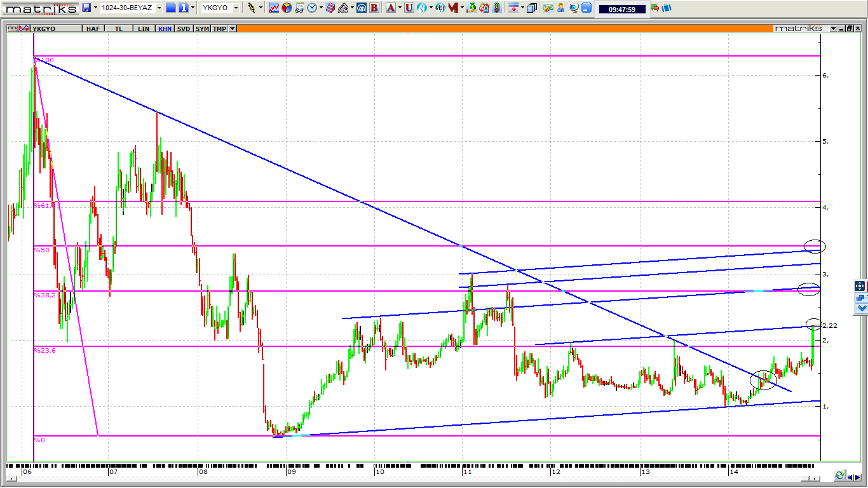Click the red bold B icon

(x=374, y=8)
